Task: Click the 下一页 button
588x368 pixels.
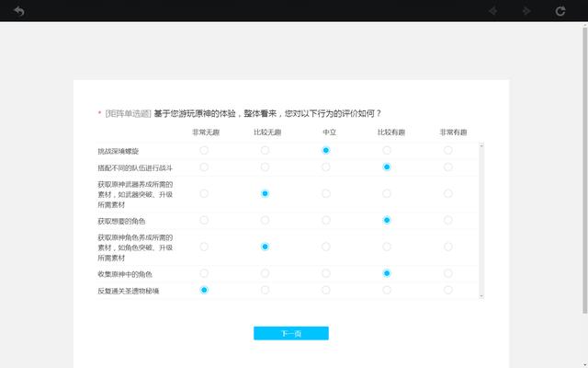Action: (x=290, y=333)
